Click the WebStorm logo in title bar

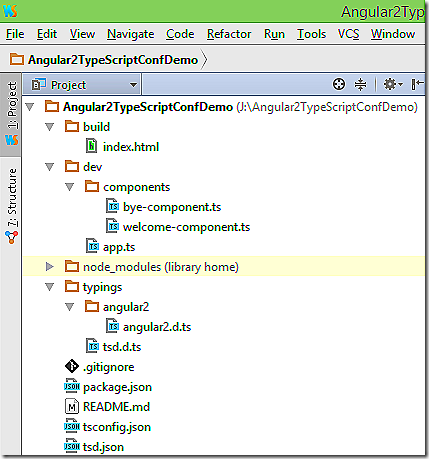[x=10, y=11]
